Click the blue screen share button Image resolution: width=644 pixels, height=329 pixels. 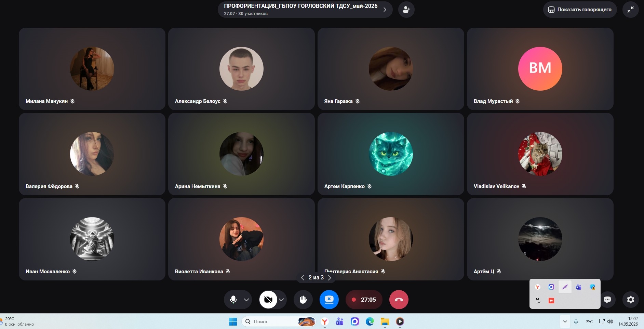pos(329,300)
